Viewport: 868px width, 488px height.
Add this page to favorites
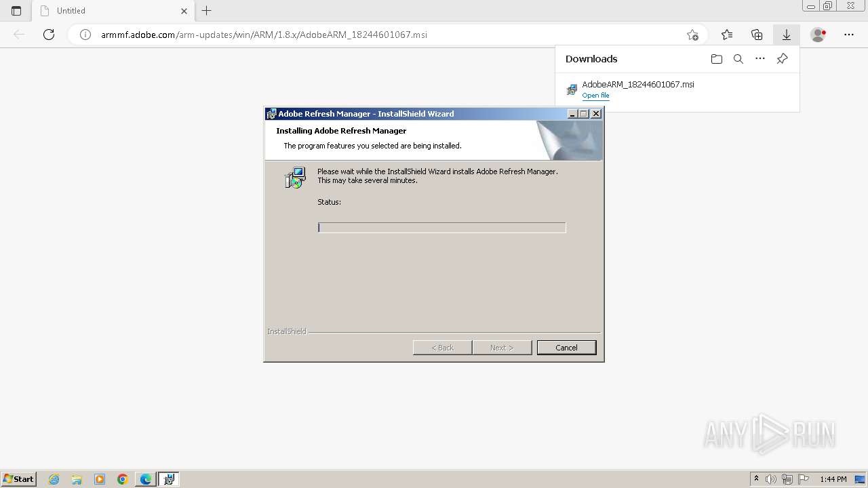pyautogui.click(x=692, y=35)
